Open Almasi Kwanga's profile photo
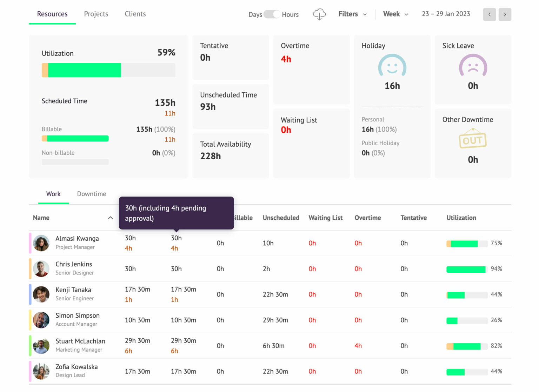Screen dimensions: 539x392 coord(41,243)
